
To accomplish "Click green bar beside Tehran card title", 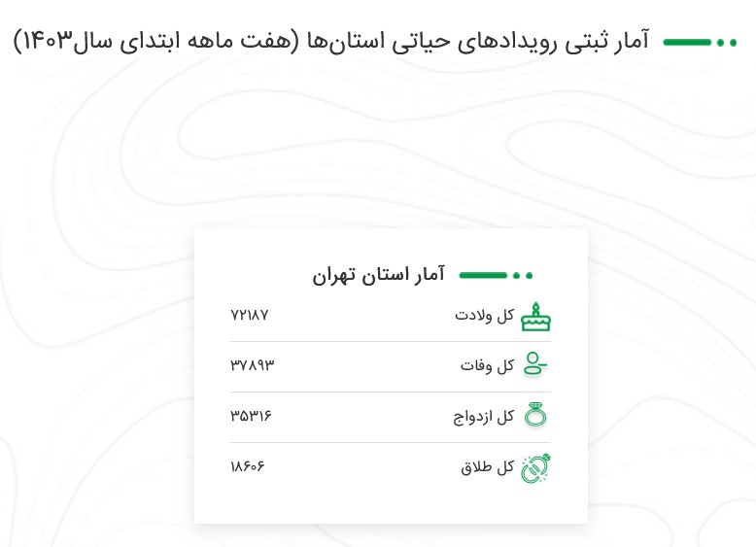I will 483,276.
